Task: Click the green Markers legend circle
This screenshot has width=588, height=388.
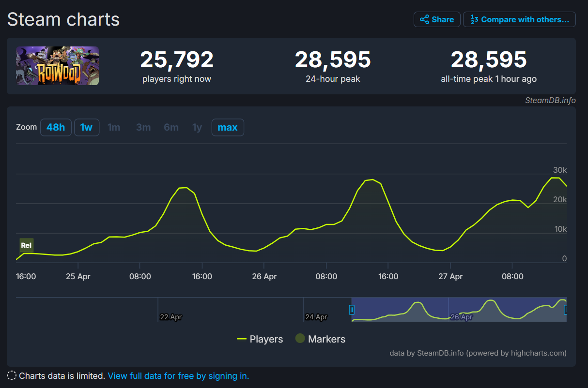Action: [300, 339]
